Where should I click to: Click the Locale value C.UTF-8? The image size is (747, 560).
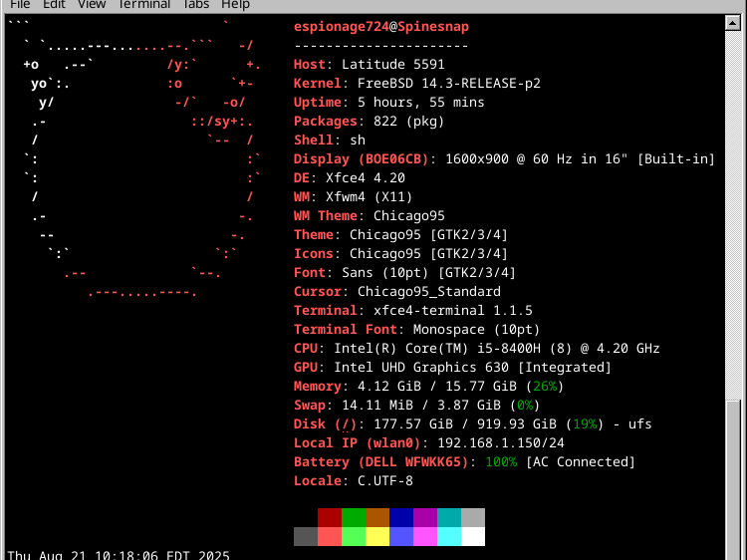pos(384,481)
